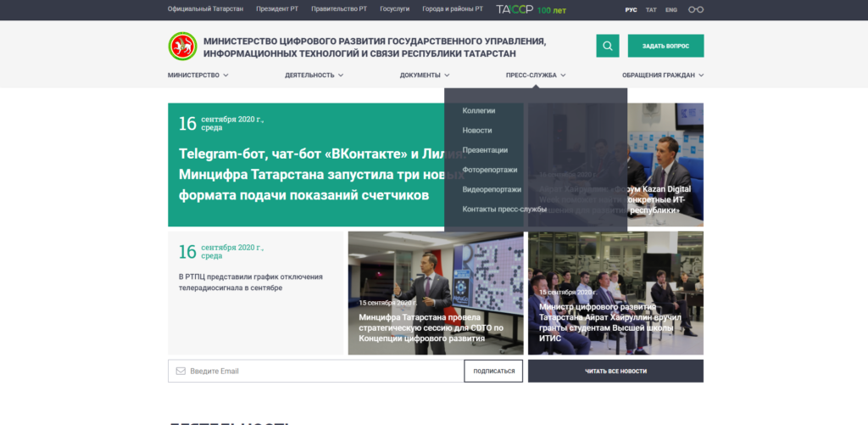Open Официальный Татарстан link
Viewport: 868px width, 425px height.
(205, 10)
